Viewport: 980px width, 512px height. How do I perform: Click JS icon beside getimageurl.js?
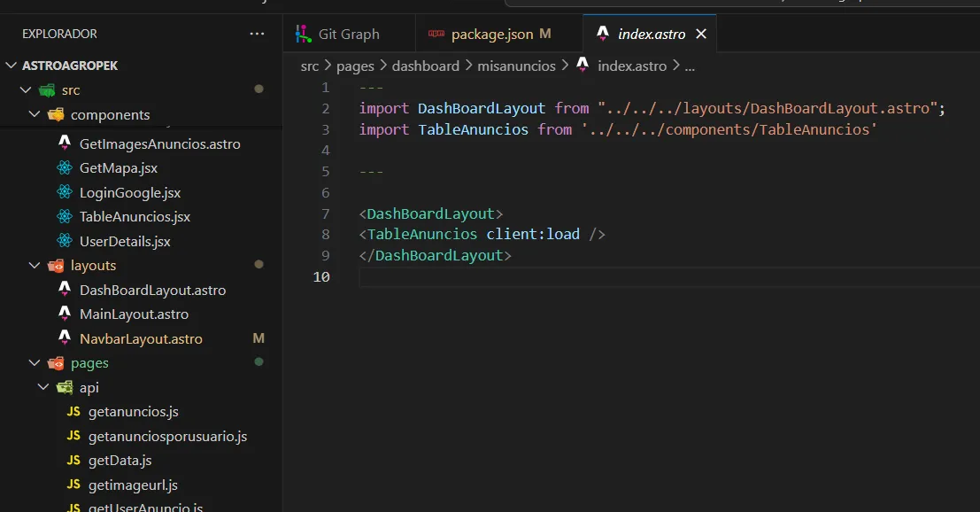(73, 485)
